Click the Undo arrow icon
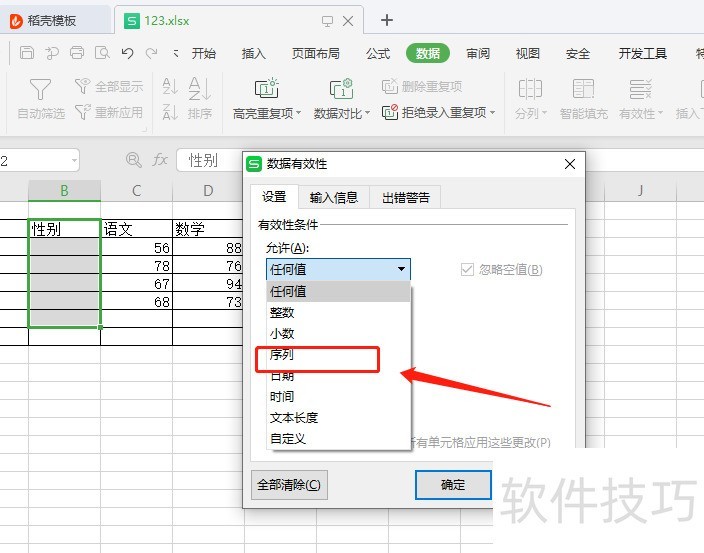This screenshot has width=704, height=553. (128, 53)
